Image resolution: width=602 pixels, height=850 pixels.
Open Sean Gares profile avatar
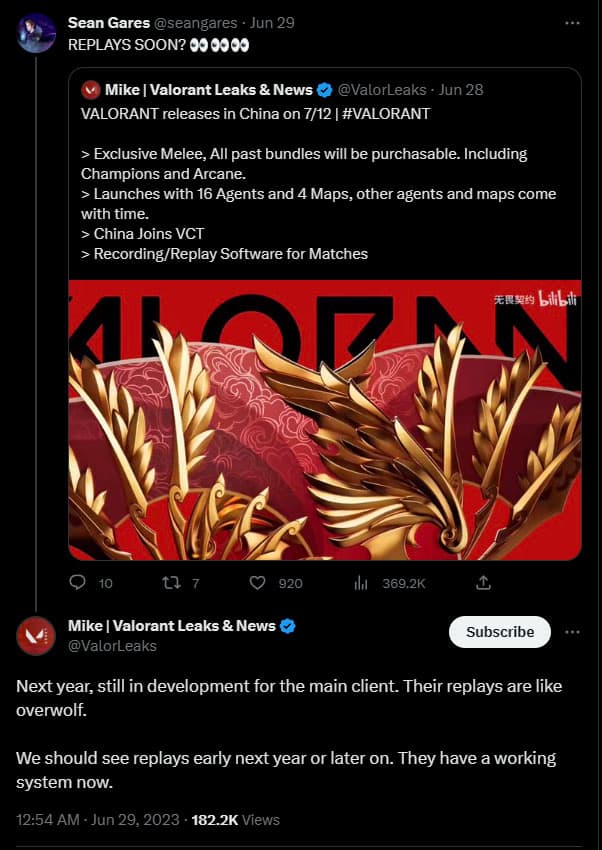coord(36,33)
